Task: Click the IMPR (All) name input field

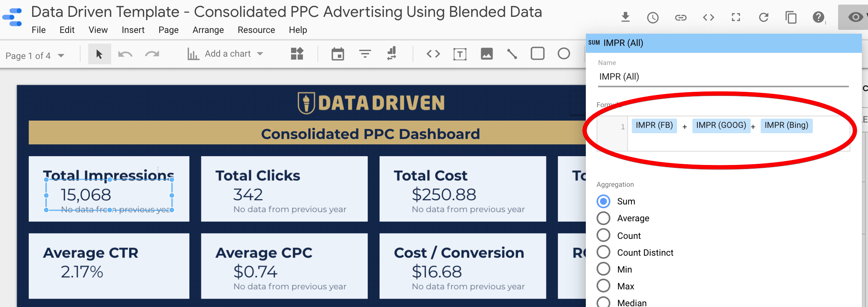Action: click(723, 77)
